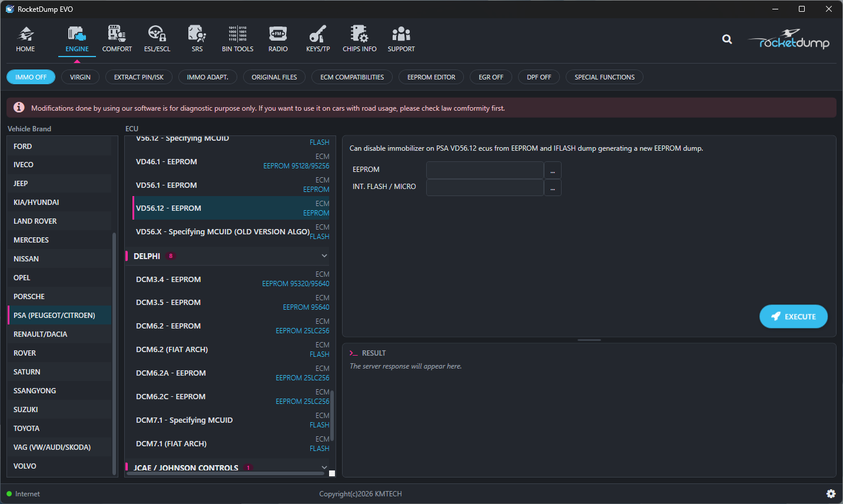Open the RADIO section
The height and width of the screenshot is (504, 843).
tap(278, 39)
